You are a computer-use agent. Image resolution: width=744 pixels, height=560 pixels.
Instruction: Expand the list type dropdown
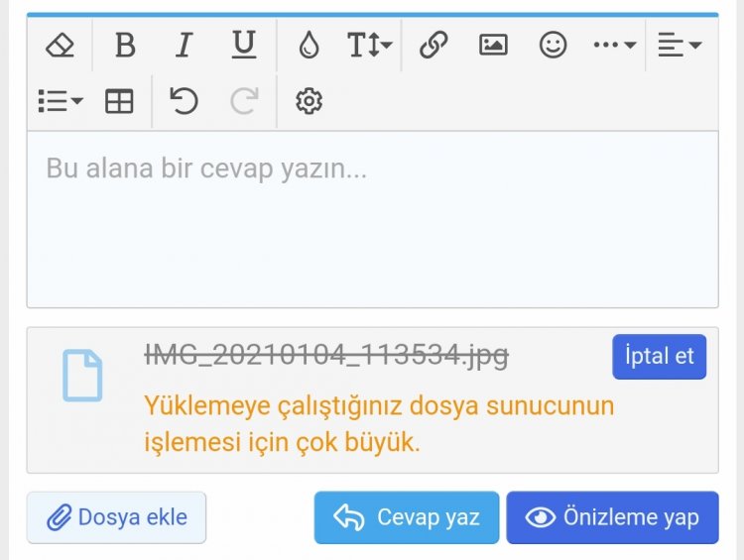61,101
